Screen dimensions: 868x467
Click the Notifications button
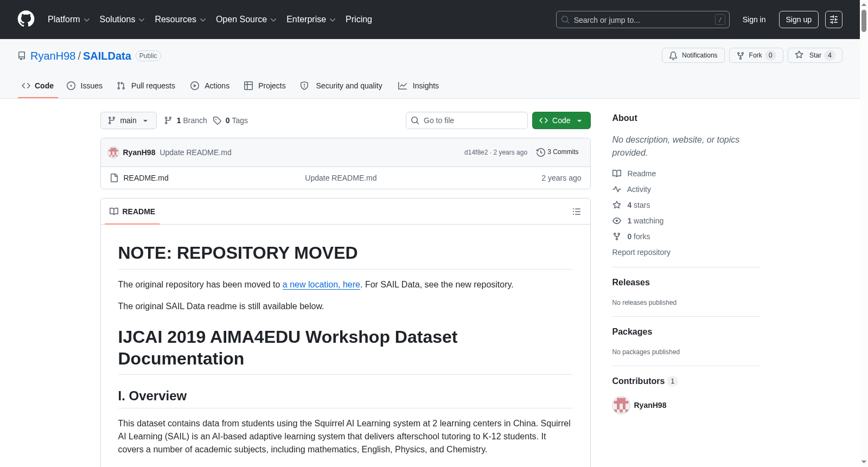693,55
